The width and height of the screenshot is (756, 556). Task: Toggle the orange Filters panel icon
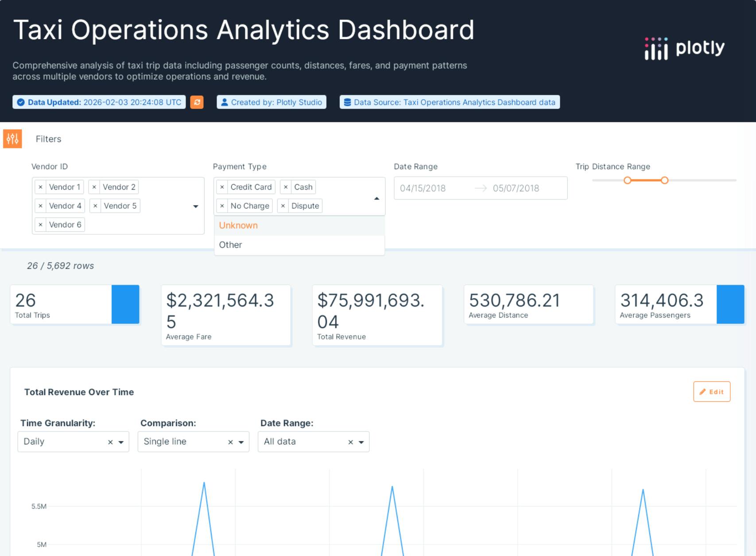(12, 139)
